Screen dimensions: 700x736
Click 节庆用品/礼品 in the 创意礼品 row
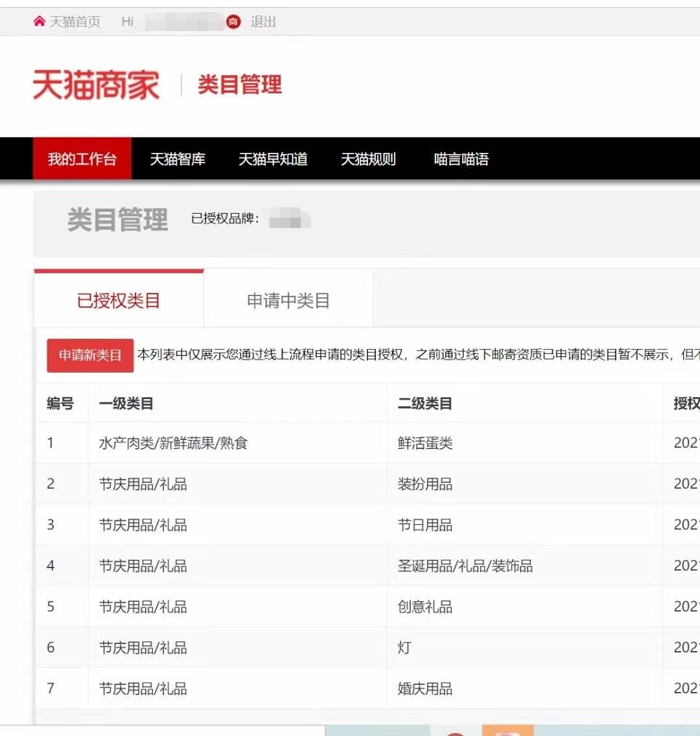click(143, 606)
